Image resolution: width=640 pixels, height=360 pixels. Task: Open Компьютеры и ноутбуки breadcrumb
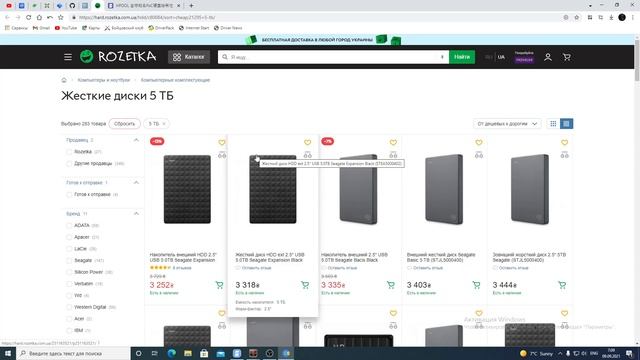104,80
